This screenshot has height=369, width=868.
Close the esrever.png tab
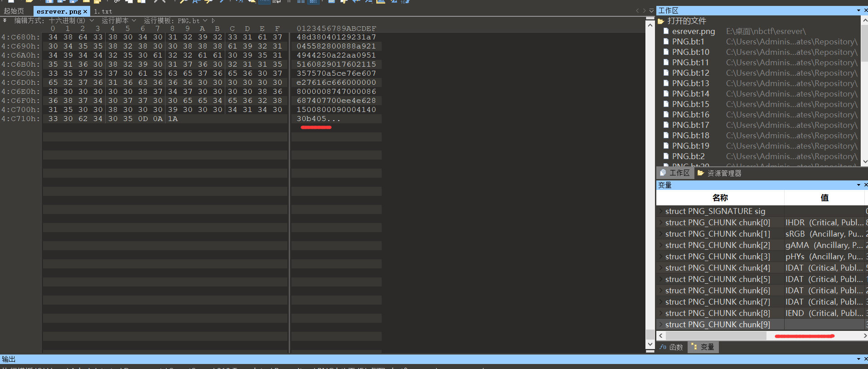click(85, 11)
